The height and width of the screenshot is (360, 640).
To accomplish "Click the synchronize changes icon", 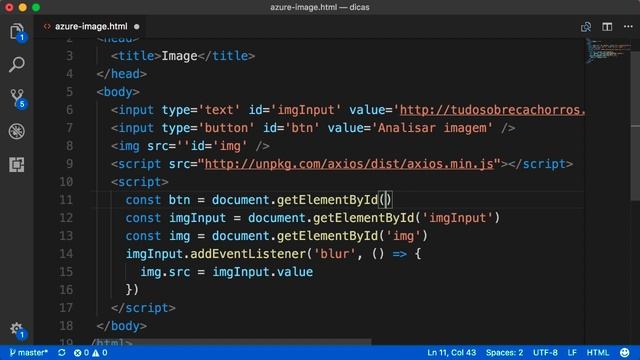I will tap(62, 353).
